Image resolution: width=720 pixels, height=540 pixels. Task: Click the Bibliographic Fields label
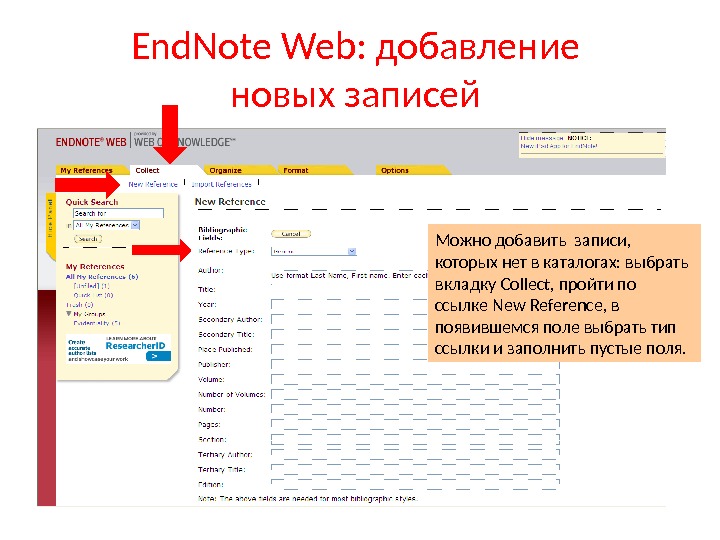tap(223, 233)
